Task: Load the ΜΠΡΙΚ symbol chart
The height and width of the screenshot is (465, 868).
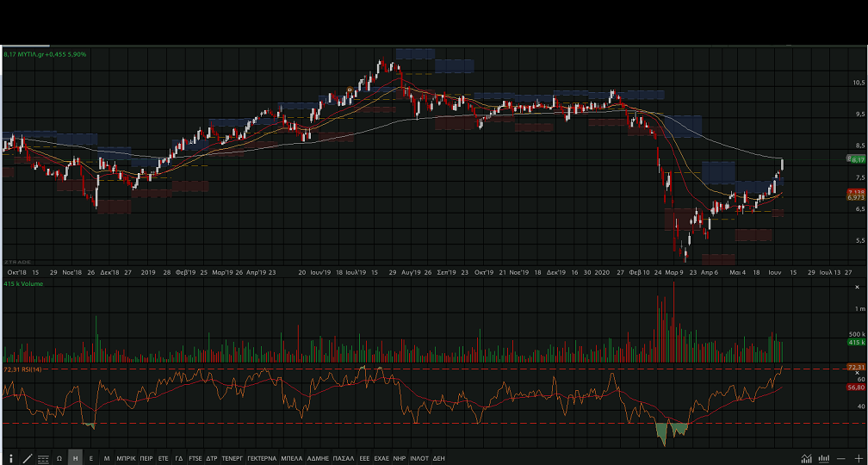Action: [126, 459]
